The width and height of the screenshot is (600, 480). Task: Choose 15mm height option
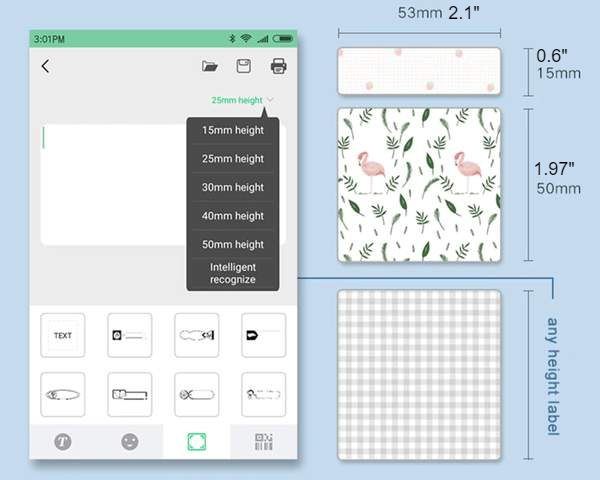233,130
